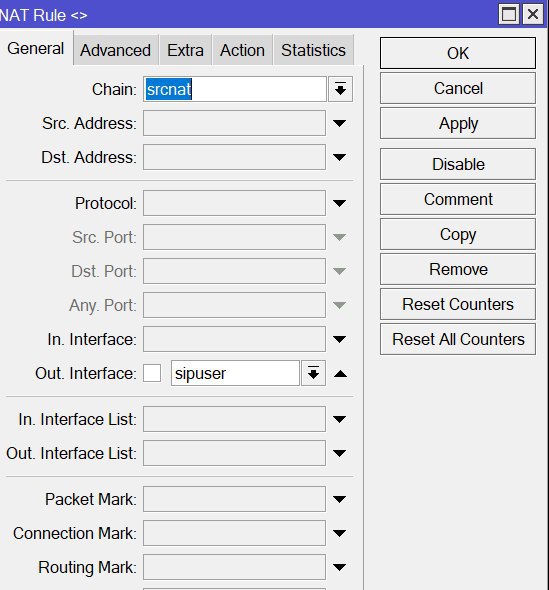The width and height of the screenshot is (549, 590).
Task: Click the Protocol input box
Action: pos(234,203)
